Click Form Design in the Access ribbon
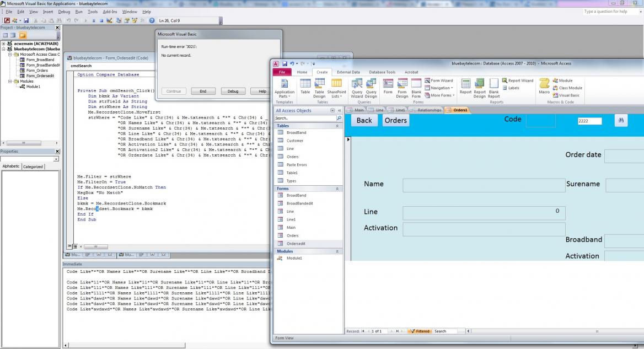The height and width of the screenshot is (349, 644). (402, 88)
